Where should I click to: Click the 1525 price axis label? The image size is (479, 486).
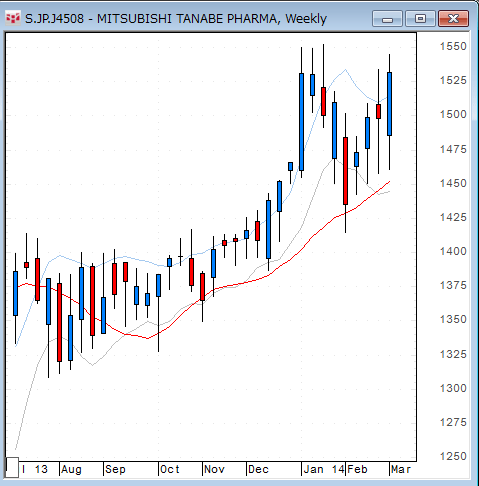[x=453, y=80]
